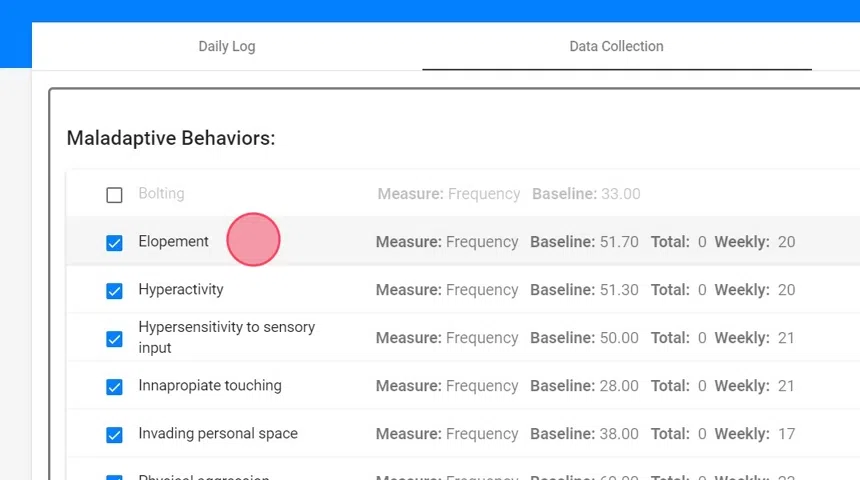Click the Hypersensitivity to sensory input label
The width and height of the screenshot is (860, 480).
(x=226, y=337)
